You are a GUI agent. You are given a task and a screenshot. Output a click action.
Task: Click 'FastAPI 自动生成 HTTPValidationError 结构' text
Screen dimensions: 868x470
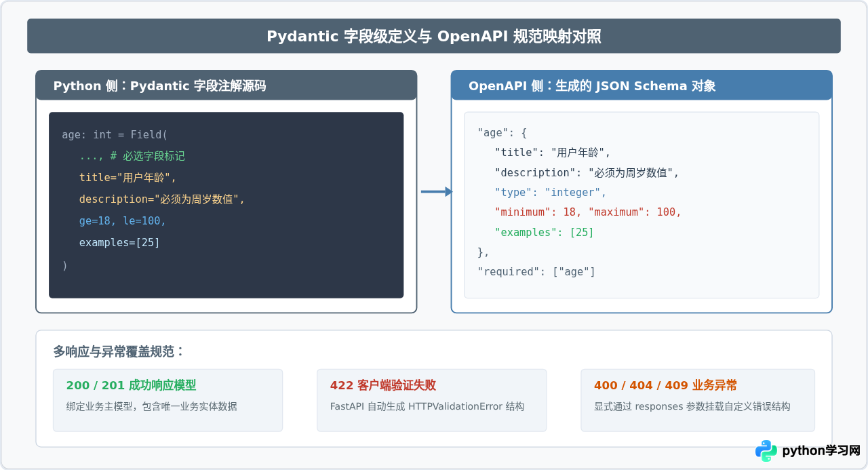click(x=427, y=407)
